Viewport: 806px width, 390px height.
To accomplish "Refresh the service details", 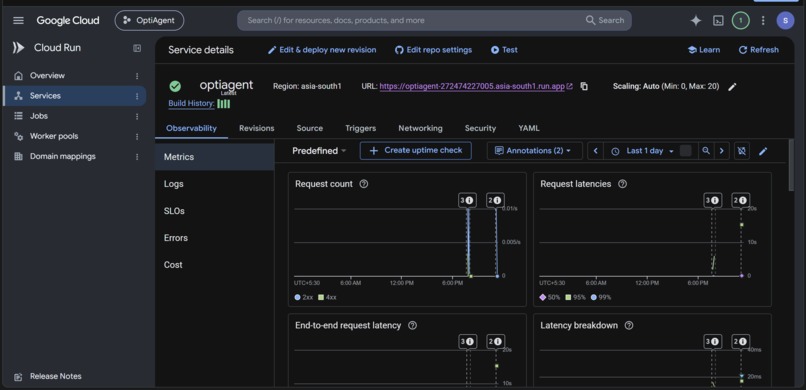I will tap(759, 50).
